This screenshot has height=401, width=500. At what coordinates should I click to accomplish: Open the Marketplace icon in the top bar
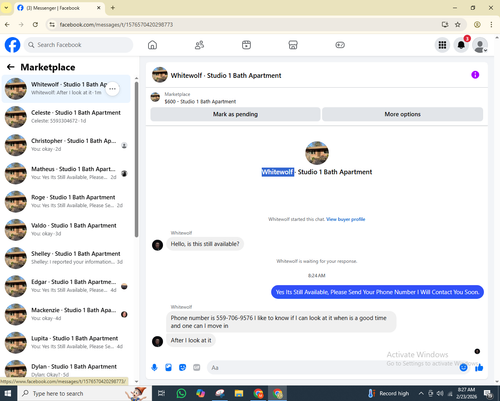pos(293,45)
